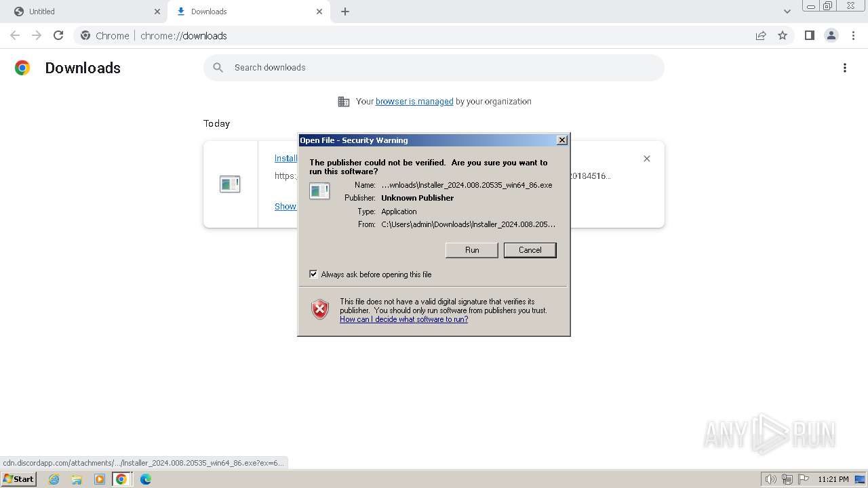The height and width of the screenshot is (488, 868).
Task: Click the network tray icon
Action: click(x=787, y=479)
